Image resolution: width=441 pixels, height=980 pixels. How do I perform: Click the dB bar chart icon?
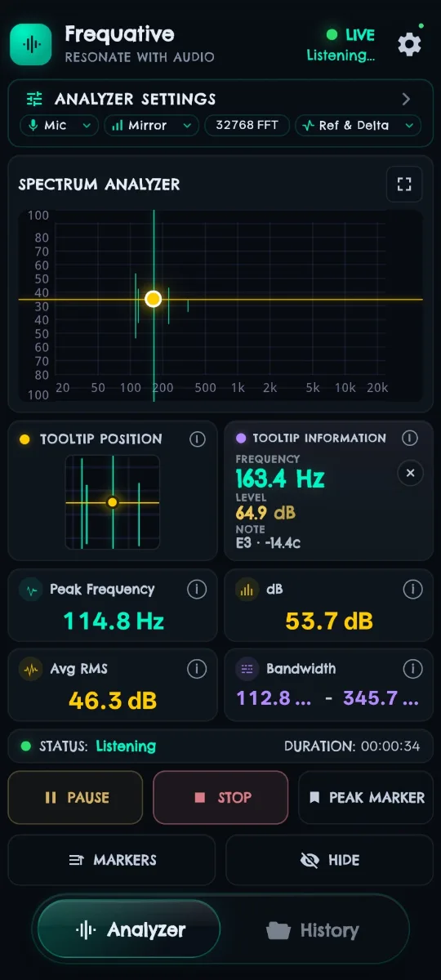click(247, 590)
